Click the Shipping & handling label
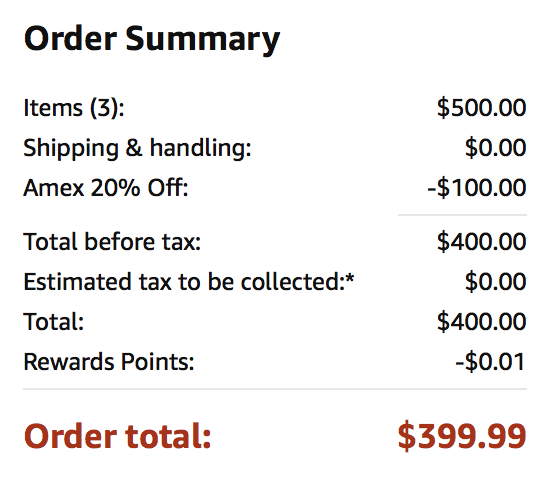 click(138, 148)
